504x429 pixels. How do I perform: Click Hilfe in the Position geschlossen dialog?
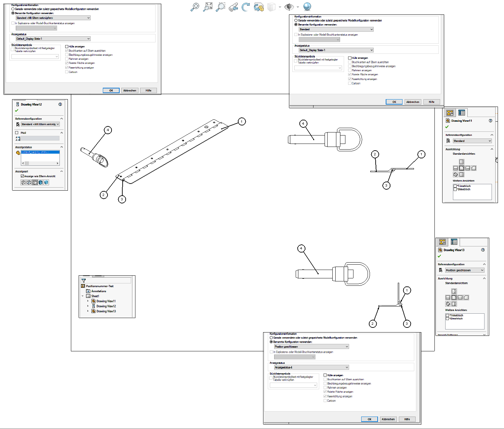click(x=407, y=419)
